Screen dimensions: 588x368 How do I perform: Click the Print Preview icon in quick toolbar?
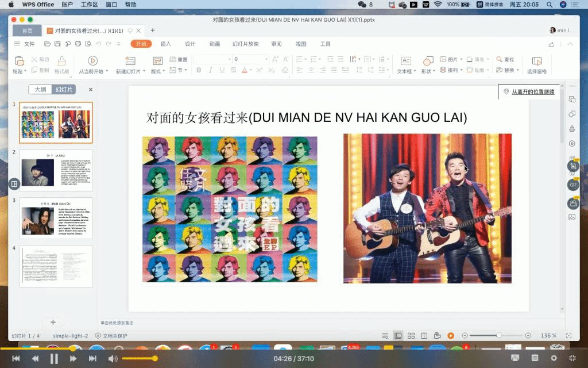point(88,44)
